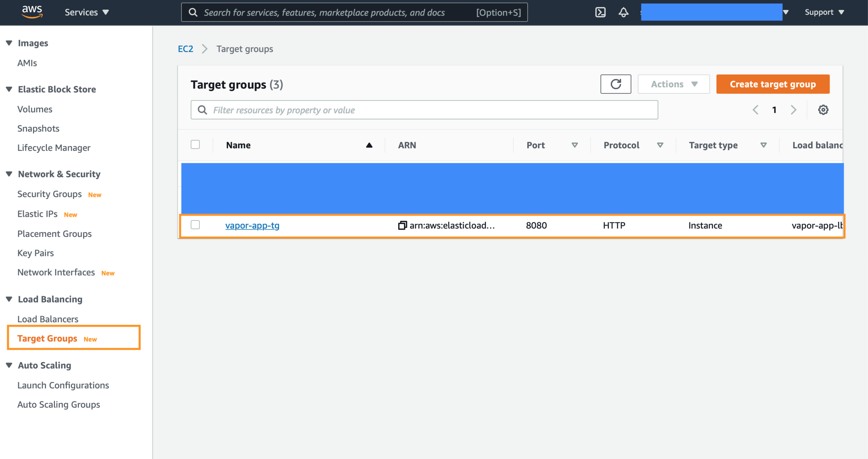This screenshot has width=868, height=459.
Task: Go back to EC2 via the breadcrumb
Action: [x=185, y=49]
